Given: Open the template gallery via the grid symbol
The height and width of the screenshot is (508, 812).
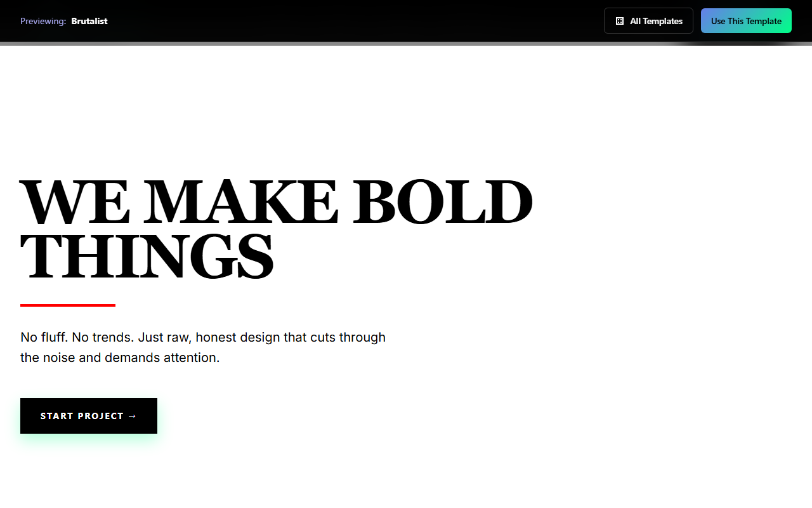Looking at the screenshot, I should [619, 20].
